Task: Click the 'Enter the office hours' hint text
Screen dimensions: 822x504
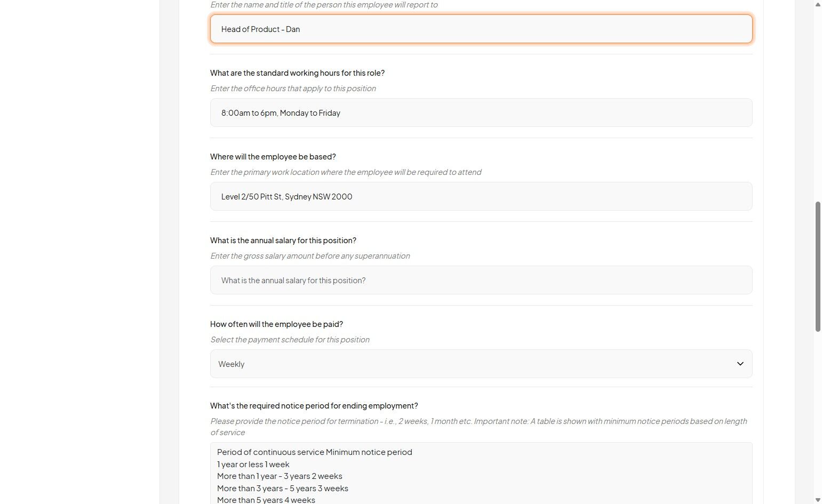Action: tap(293, 89)
